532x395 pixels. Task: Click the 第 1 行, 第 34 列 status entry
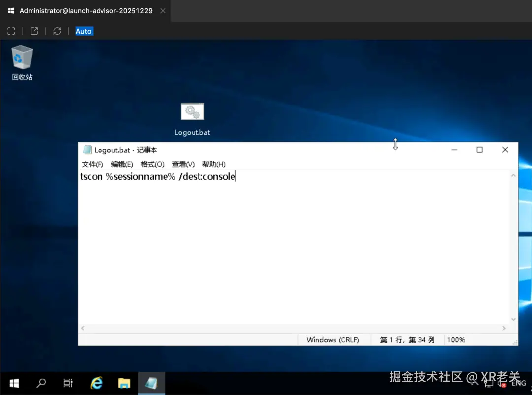407,340
